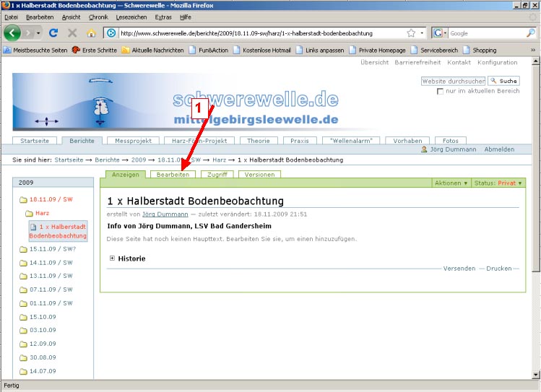
Task: Open the Status: Privat dropdown
Action: point(498,183)
